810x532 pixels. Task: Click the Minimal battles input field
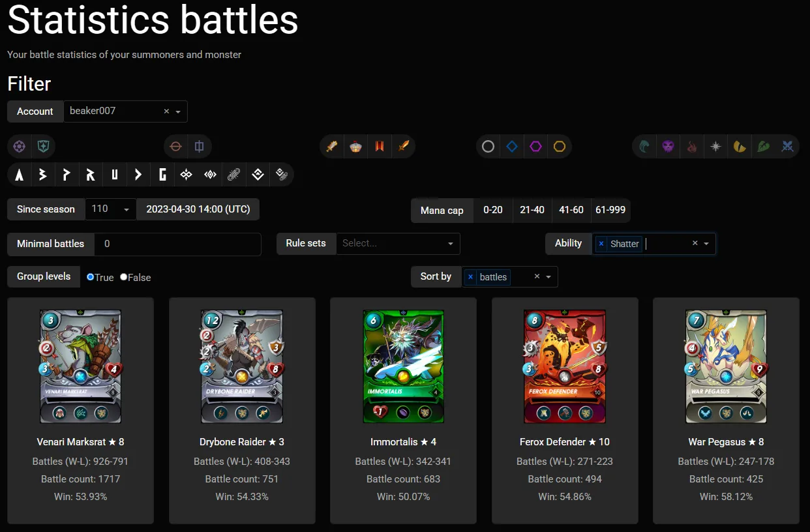[177, 244]
